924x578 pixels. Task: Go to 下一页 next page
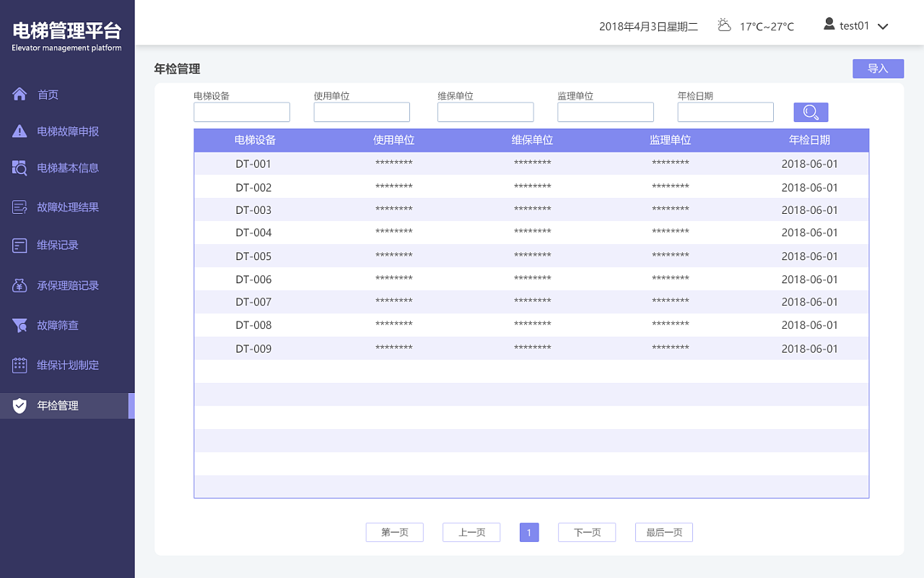click(x=587, y=532)
